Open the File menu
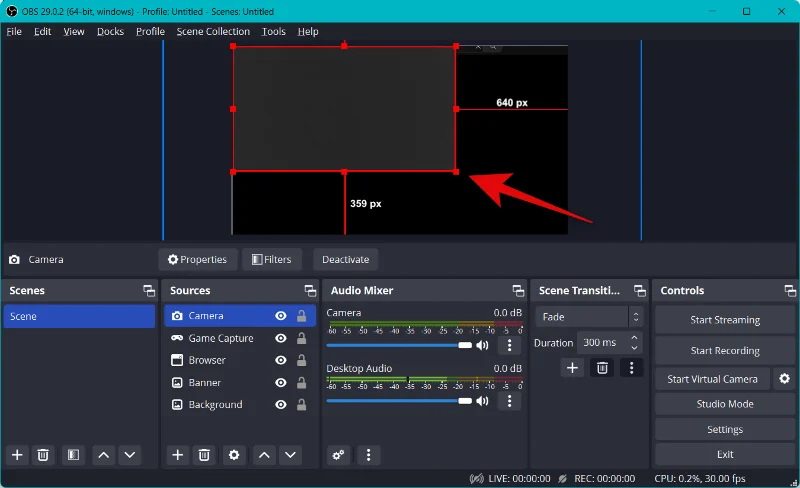Viewport: 800px width, 488px height. click(14, 32)
